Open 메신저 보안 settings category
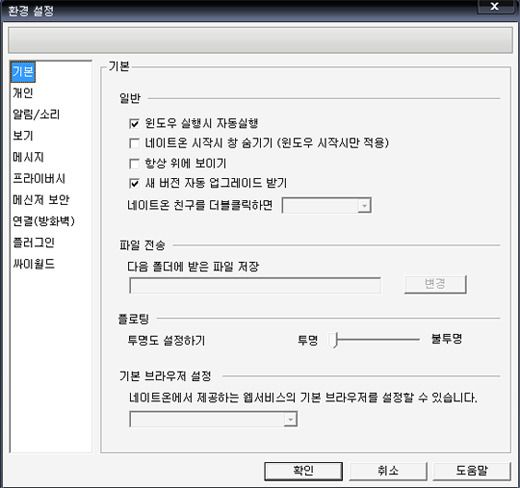Viewport: 520px width, 488px height. click(x=41, y=200)
